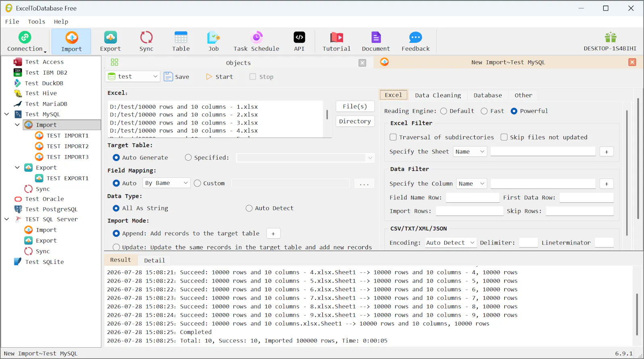Screen dimensions: 644x359
Task: Open the By Bame field mapping dropdown
Action: click(x=167, y=183)
